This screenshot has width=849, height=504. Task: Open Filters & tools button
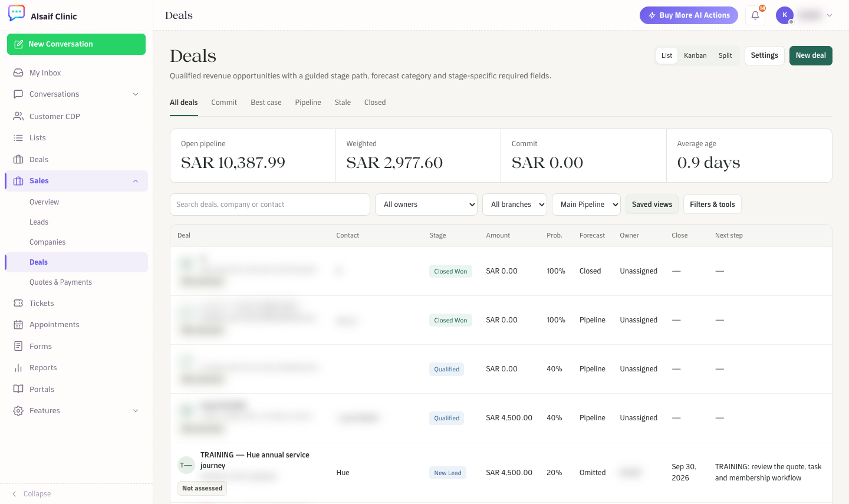pyautogui.click(x=712, y=205)
